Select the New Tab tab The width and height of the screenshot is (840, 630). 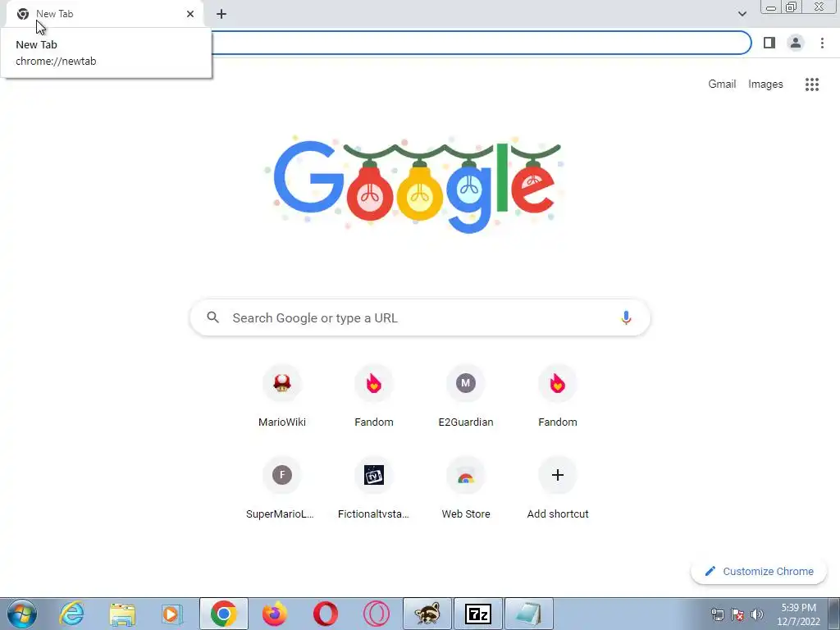coord(104,14)
